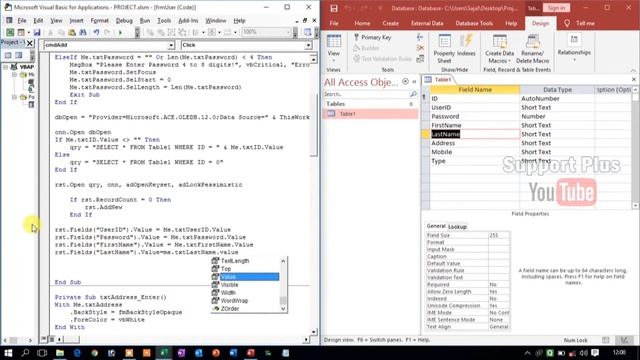Collapse the Access ribbon
Viewport: 640px width, 360px height.
tap(633, 70)
